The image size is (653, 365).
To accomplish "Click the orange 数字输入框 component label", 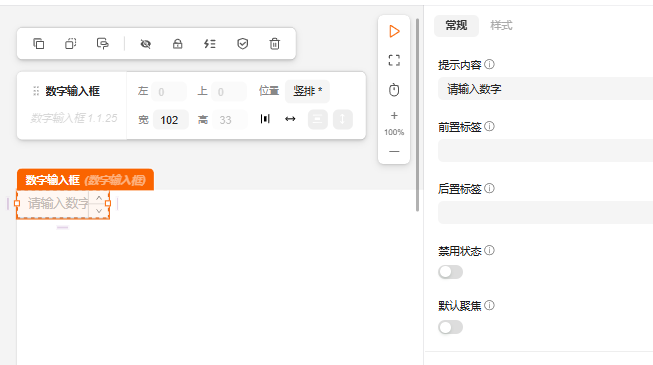I will (85, 180).
